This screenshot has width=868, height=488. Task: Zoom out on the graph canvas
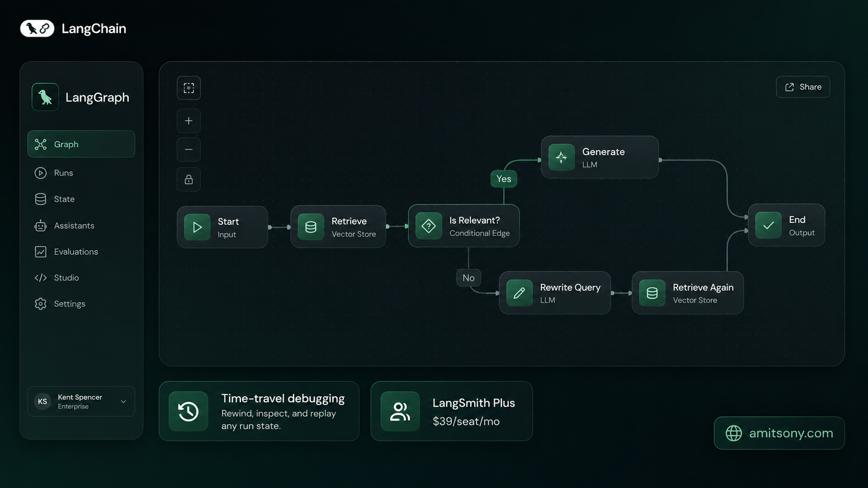tap(189, 150)
